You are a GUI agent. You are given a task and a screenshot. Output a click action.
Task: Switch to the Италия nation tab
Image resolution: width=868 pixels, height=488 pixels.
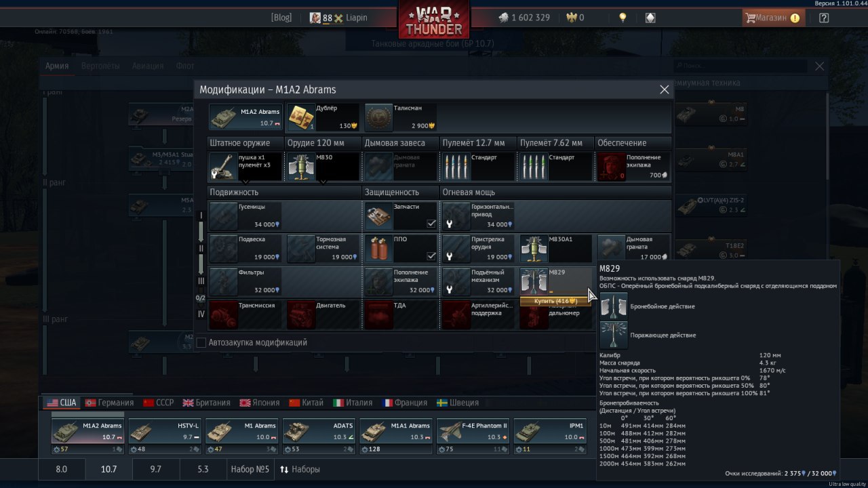click(353, 403)
